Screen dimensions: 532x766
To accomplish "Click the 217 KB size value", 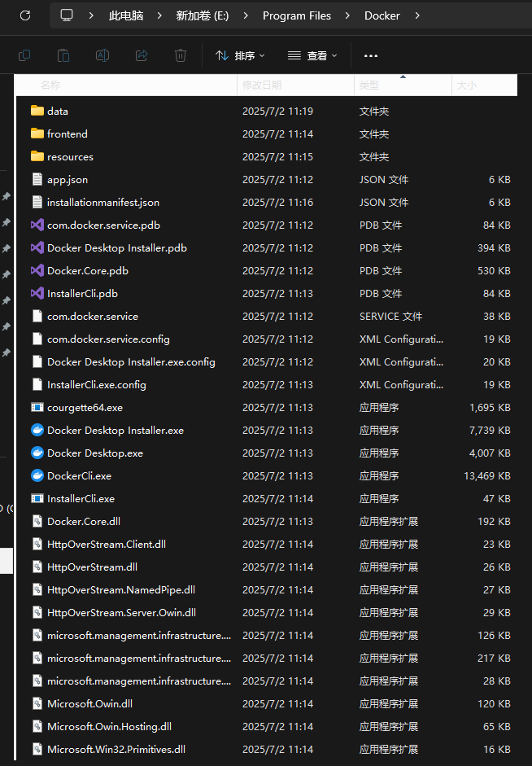I will [x=494, y=658].
